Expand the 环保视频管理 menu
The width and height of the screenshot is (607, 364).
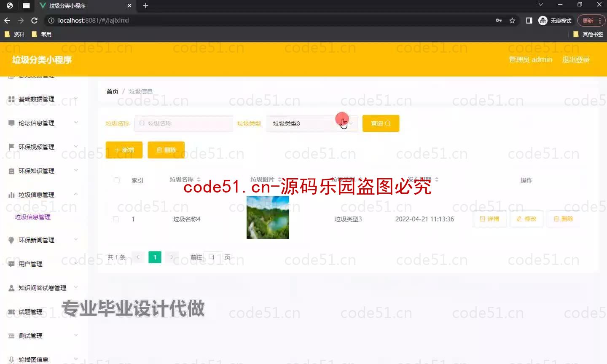[76, 146]
